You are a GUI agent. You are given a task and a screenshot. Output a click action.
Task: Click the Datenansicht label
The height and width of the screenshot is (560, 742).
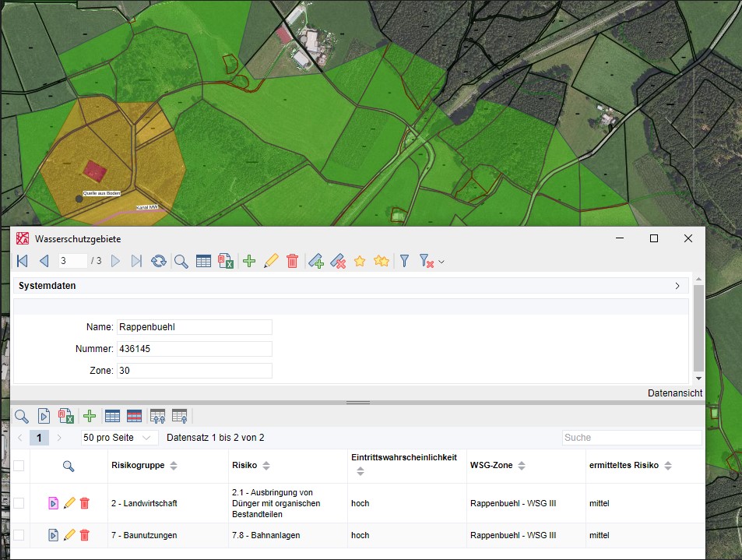(x=675, y=393)
